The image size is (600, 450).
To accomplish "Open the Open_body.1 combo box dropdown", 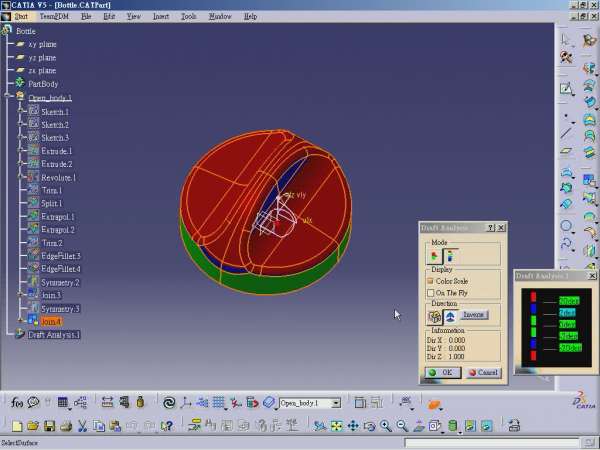I will point(336,403).
